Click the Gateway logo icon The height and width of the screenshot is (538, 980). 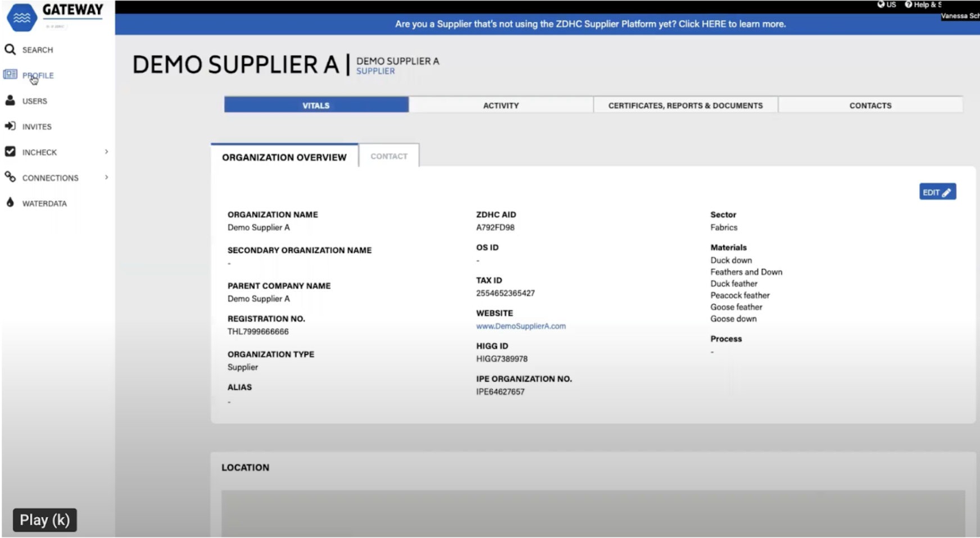(x=22, y=17)
